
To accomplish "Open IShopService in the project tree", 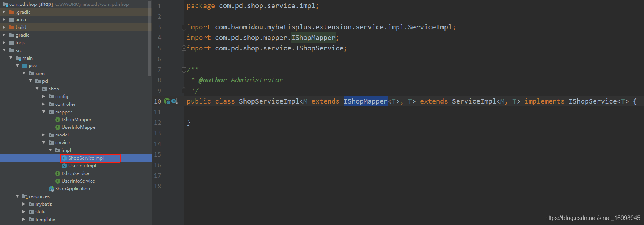I will click(75, 173).
